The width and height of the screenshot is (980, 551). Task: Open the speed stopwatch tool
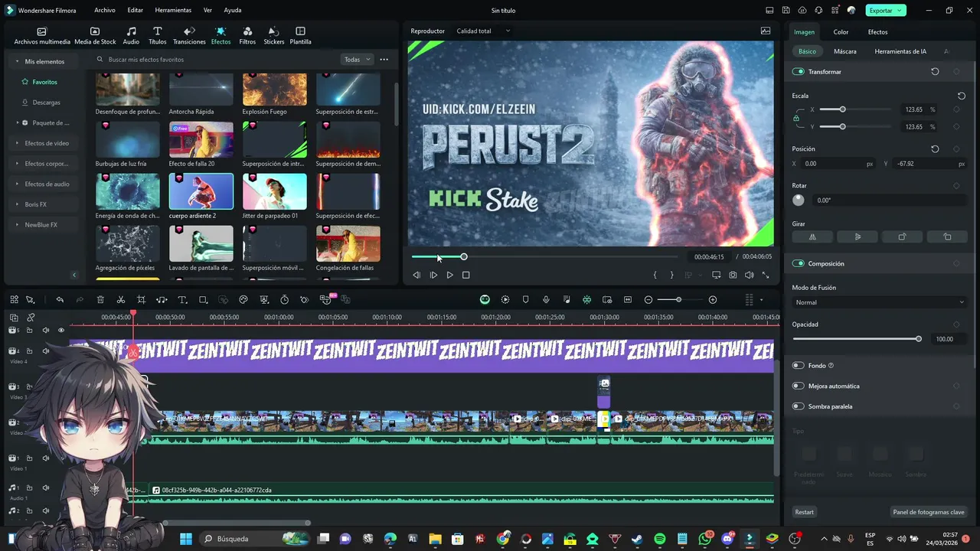click(284, 300)
